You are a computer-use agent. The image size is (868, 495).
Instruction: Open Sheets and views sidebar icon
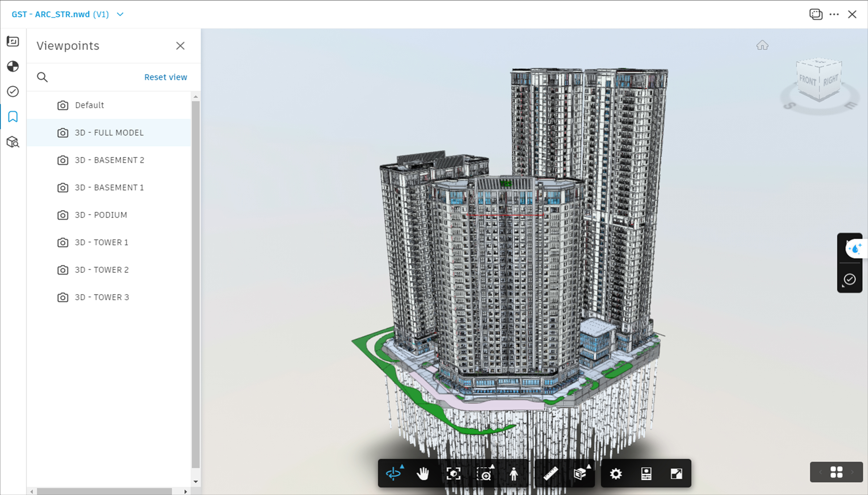click(13, 41)
